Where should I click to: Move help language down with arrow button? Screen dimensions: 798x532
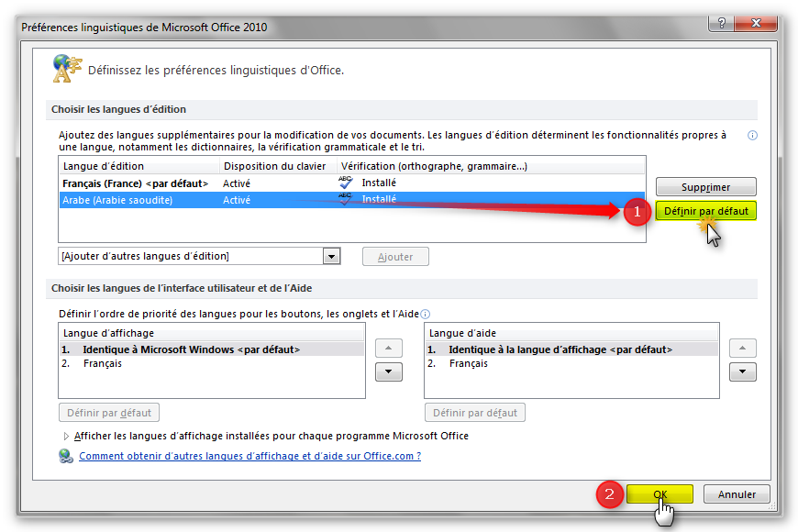tap(743, 371)
